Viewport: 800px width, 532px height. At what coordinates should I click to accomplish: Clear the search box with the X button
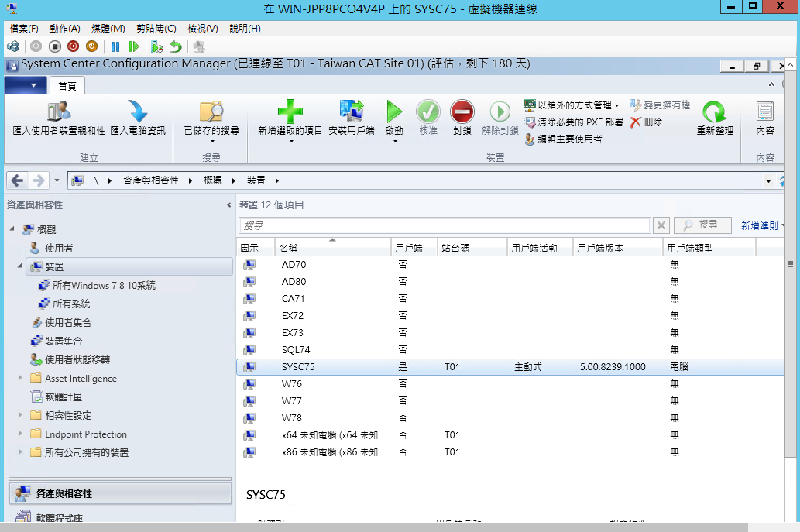click(661, 225)
